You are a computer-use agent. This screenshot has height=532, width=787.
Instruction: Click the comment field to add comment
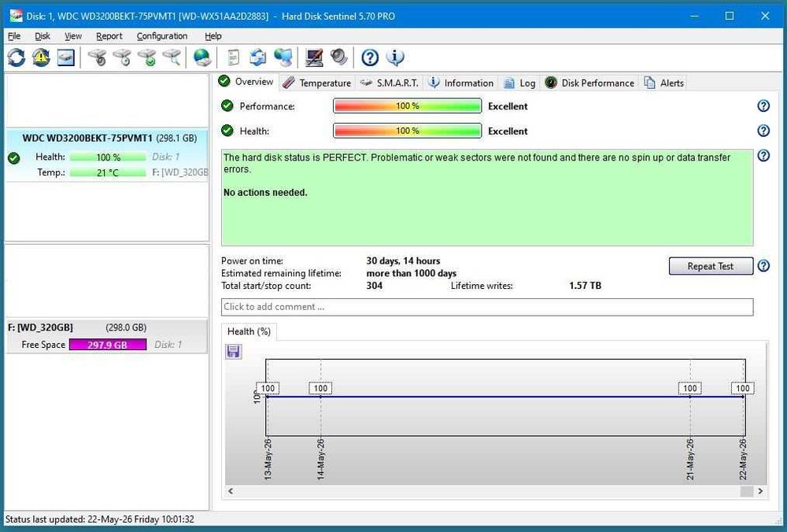pos(487,307)
